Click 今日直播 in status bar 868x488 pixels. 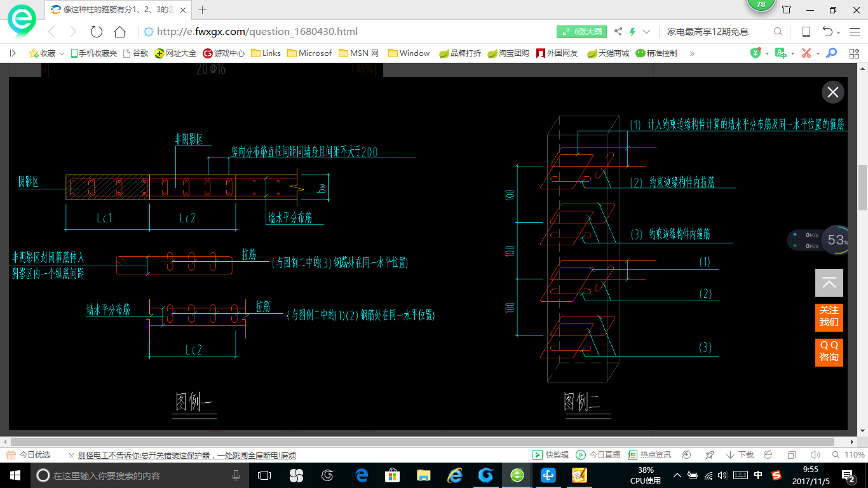pyautogui.click(x=598, y=455)
